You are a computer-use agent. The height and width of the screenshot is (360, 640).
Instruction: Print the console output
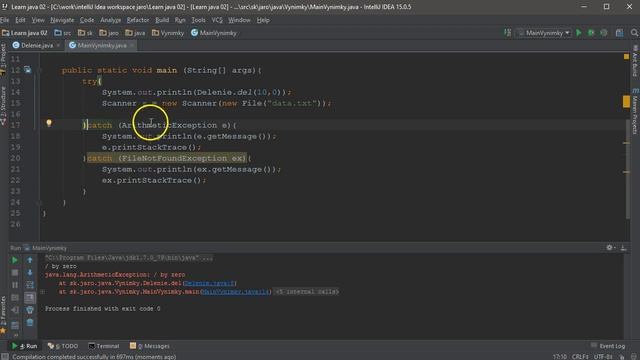point(30,310)
